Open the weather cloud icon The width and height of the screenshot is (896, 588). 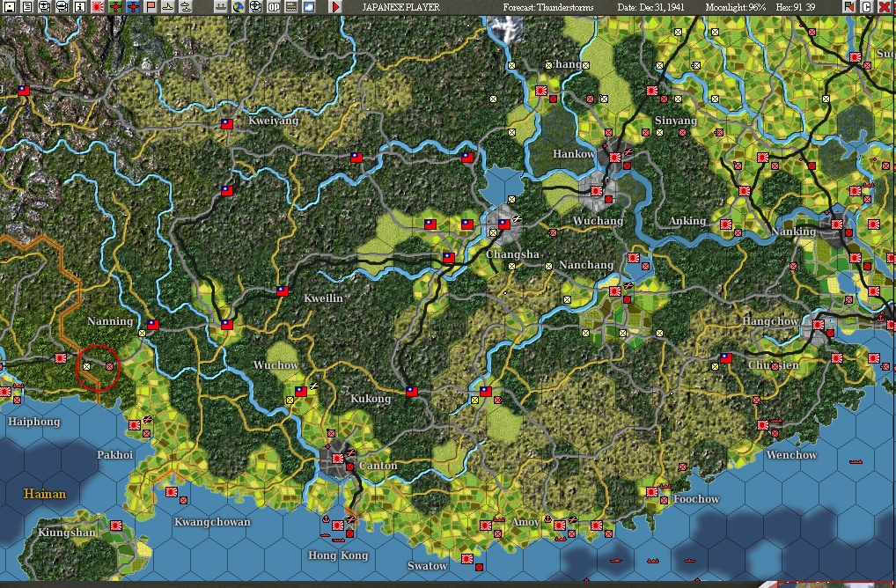point(309,7)
